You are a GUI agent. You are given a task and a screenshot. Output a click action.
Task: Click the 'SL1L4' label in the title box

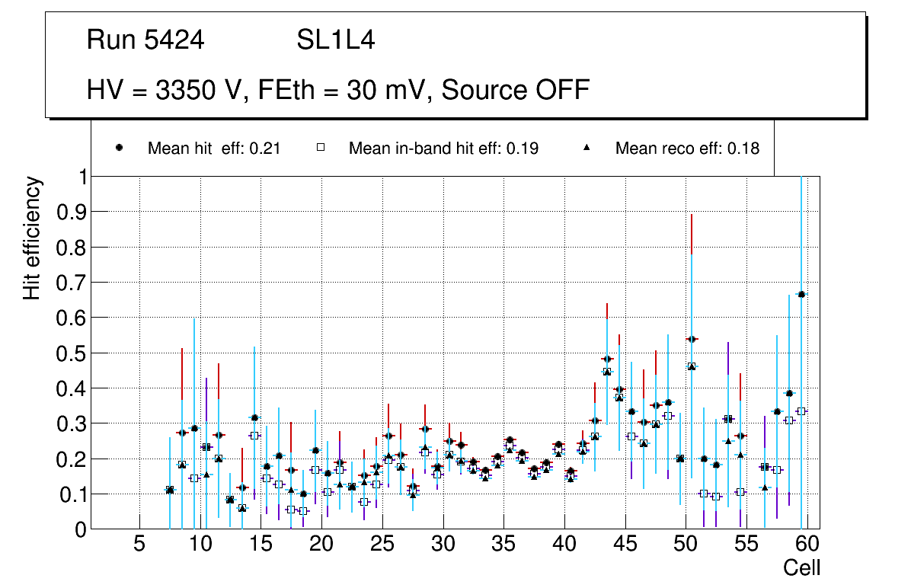click(336, 40)
